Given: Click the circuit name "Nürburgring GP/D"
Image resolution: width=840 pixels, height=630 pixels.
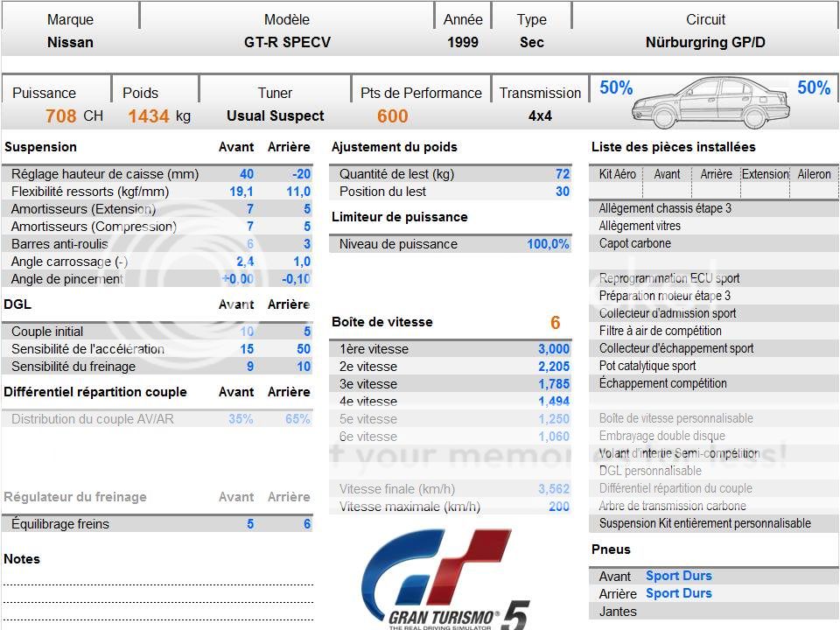Looking at the screenshot, I should (x=705, y=42).
